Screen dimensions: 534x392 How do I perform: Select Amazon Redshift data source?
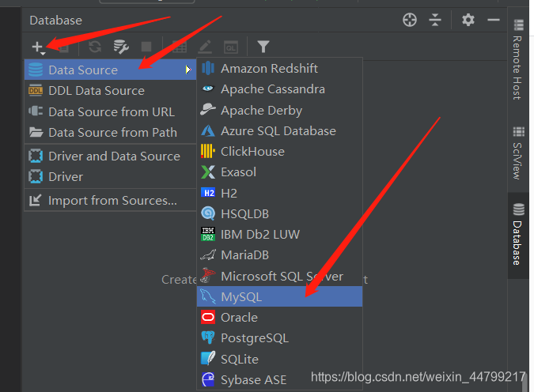[279, 69]
